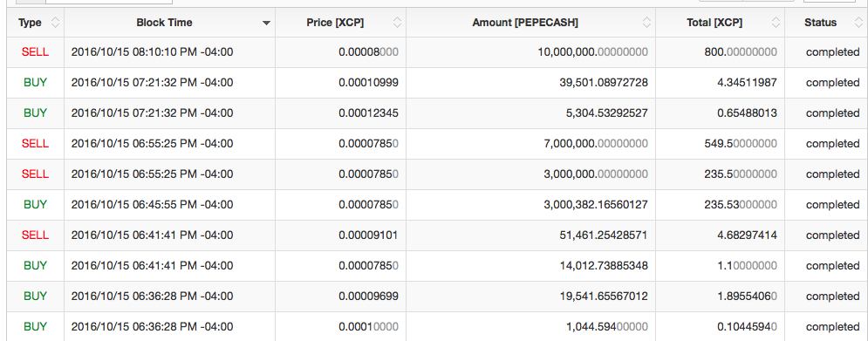Click price in the 549.50000000 total row
Viewport: 868px width, 341px height.
369,143
